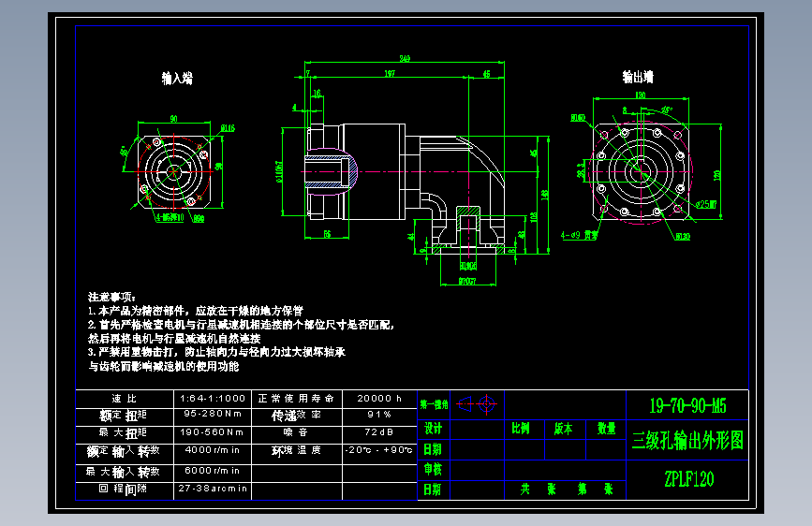Click the ø116 callout on input view
Image resolution: width=812 pixels, height=526 pixels.
(228, 128)
